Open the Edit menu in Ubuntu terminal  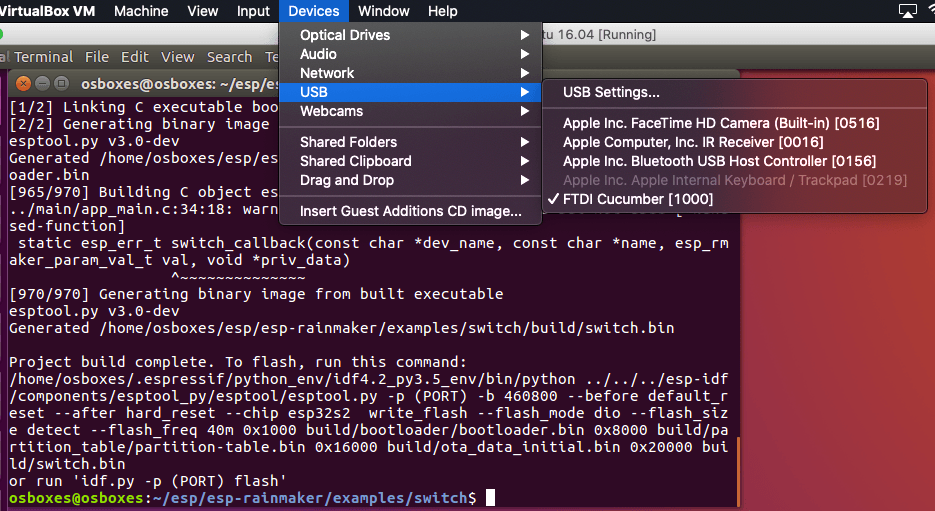pos(135,57)
